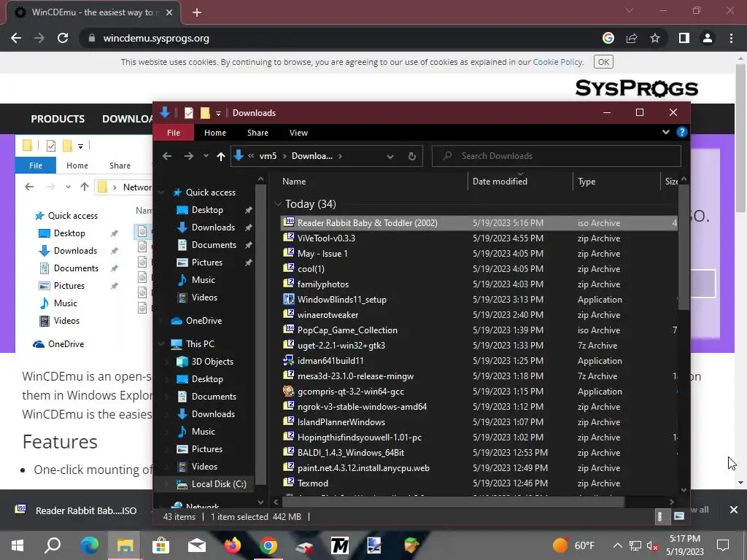Click the file list horizontal scrollbar

[452, 502]
